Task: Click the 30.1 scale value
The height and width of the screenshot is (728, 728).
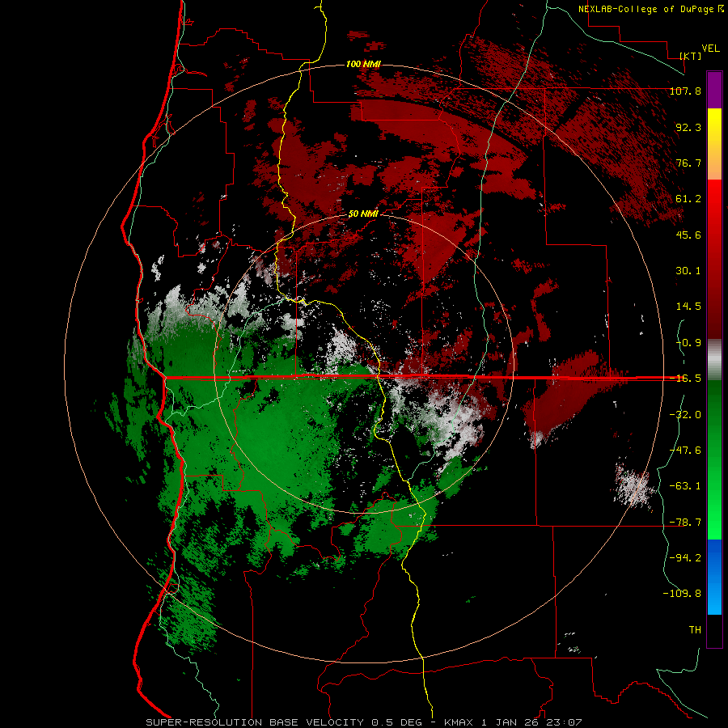Action: 688,271
